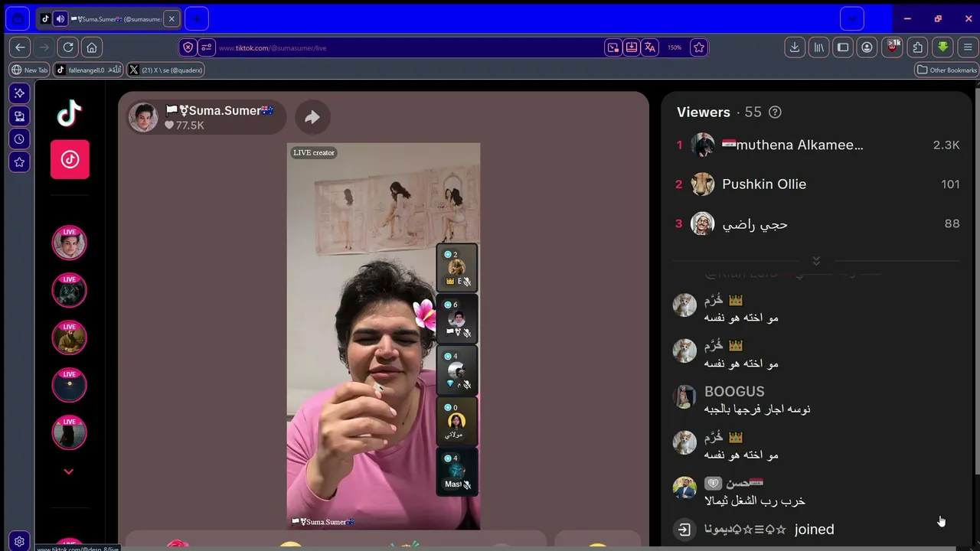Open the guest tile with 6 coins
This screenshot has width=980, height=551.
457,318
